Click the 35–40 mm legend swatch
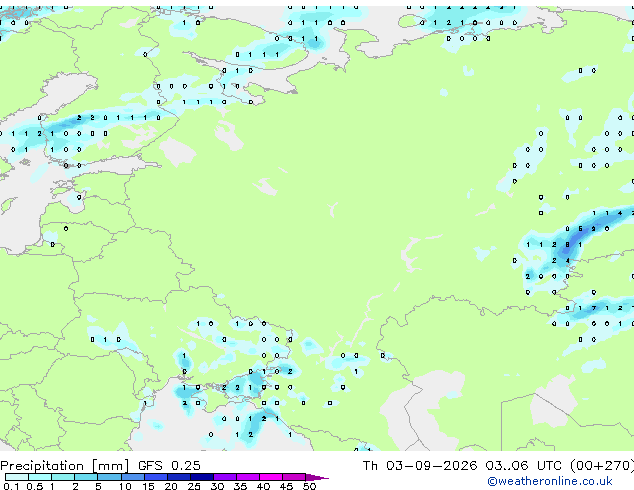Image resolution: width=634 pixels, height=490 pixels. (248, 477)
